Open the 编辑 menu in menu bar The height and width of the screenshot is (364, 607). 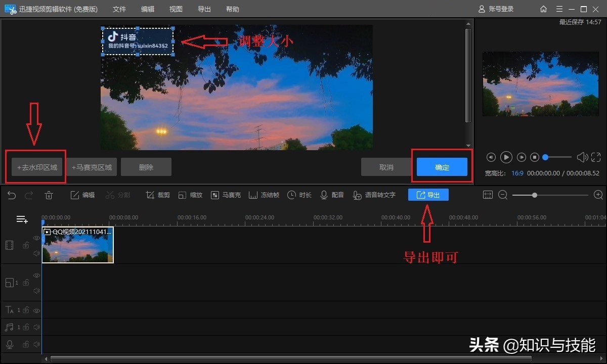(x=148, y=9)
